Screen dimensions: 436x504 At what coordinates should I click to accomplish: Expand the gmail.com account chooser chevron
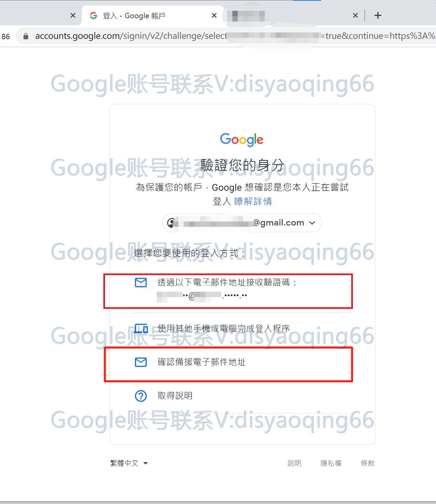312,223
